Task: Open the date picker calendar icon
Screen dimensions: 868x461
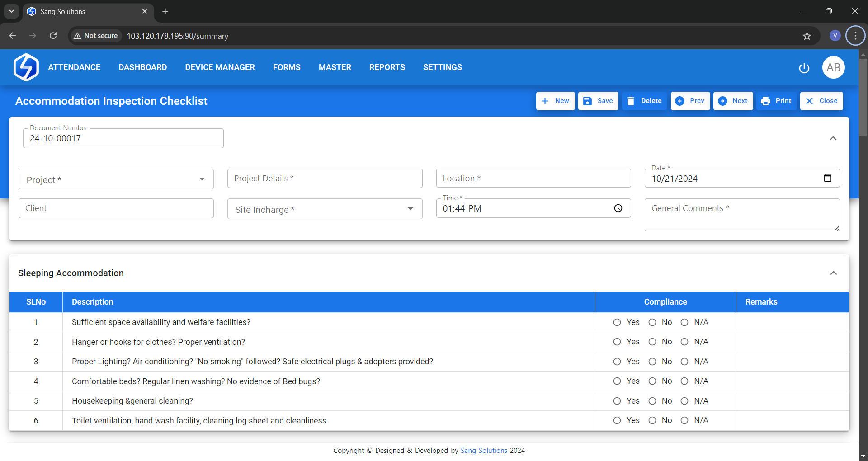Action: click(827, 178)
